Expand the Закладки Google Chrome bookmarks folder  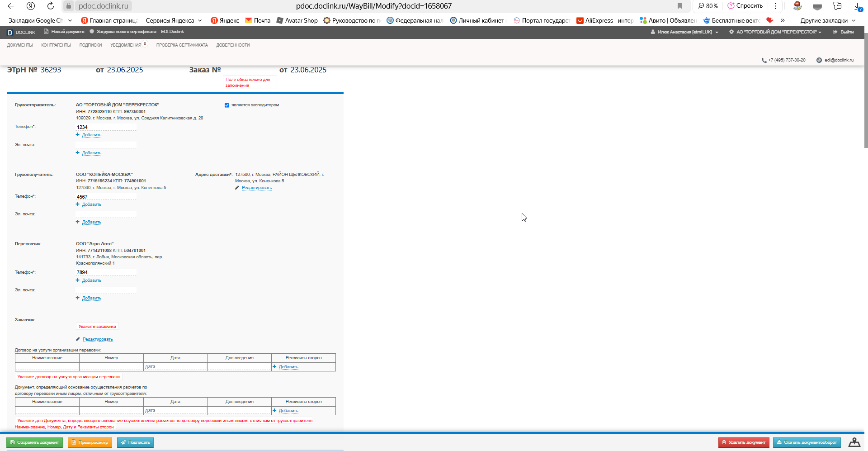(x=40, y=20)
